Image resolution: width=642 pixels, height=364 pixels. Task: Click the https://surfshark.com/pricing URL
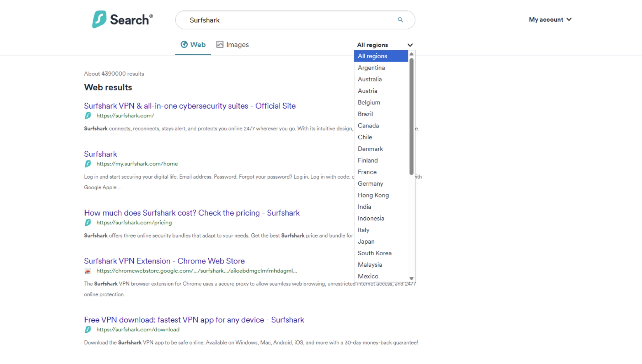pos(134,223)
